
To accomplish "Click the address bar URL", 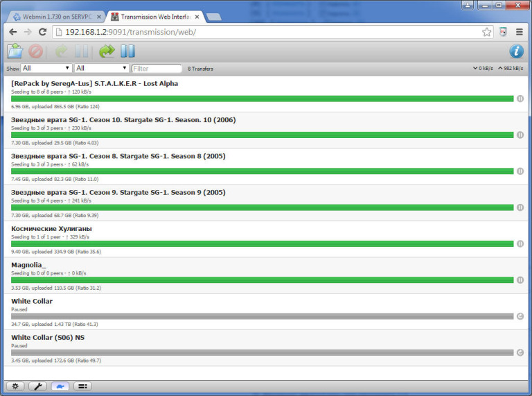I will pos(131,32).
